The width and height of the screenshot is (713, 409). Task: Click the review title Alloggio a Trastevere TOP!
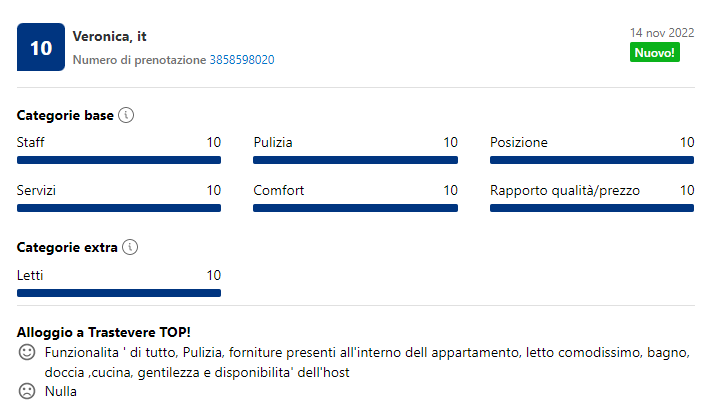[104, 332]
